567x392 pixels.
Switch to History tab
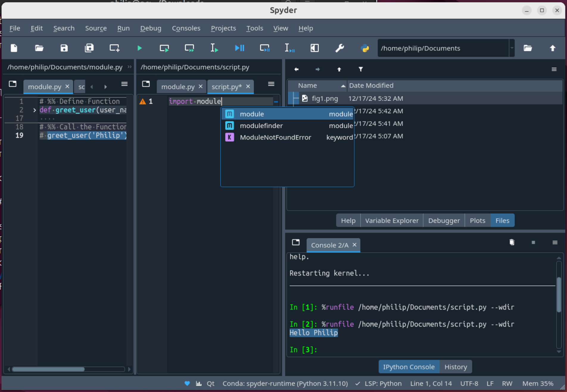[x=455, y=367]
